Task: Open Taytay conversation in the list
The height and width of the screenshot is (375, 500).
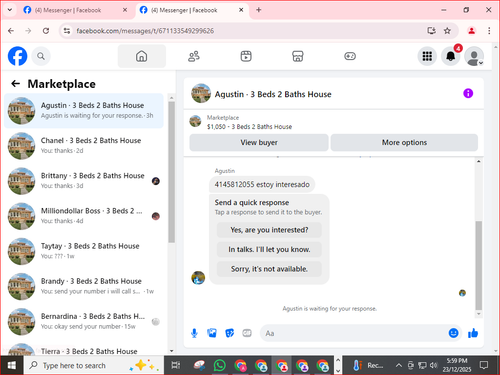Action: click(84, 251)
